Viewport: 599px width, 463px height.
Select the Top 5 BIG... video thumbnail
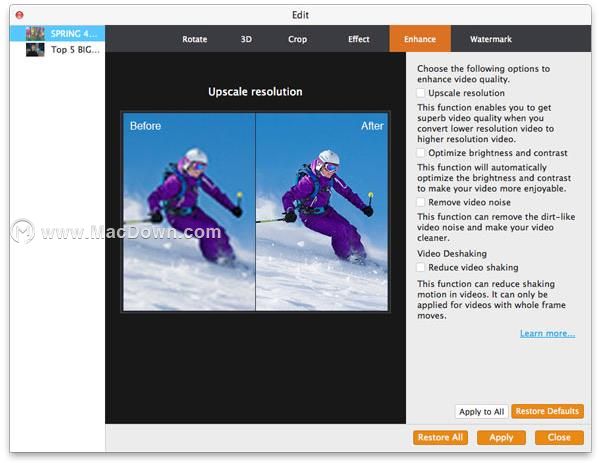click(35, 50)
